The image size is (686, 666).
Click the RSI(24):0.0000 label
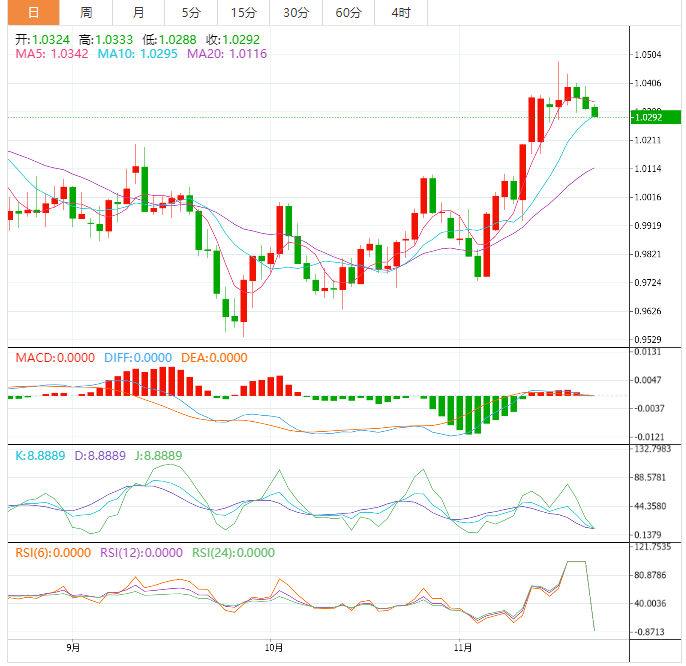click(233, 553)
